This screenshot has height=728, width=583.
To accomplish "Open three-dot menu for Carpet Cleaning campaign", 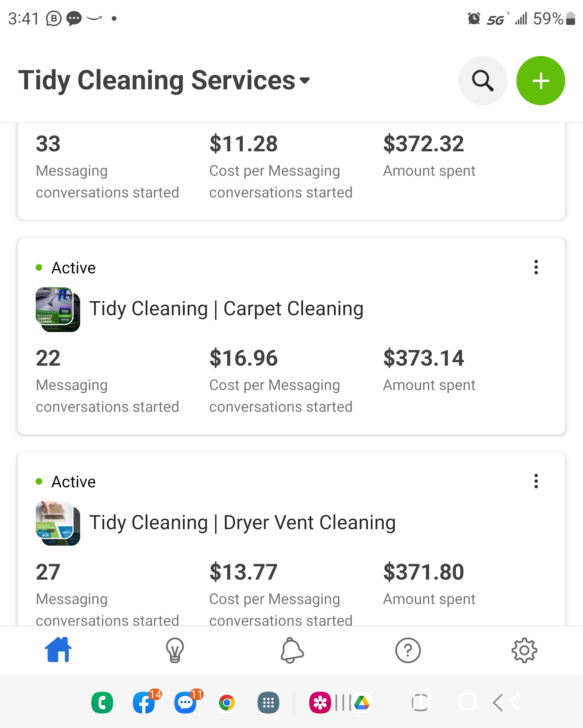I will tap(536, 267).
